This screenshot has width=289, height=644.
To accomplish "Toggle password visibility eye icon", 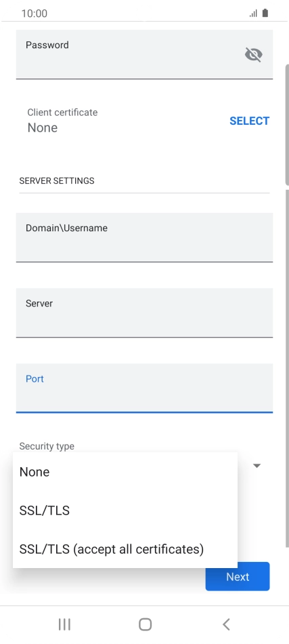I will pos(253,54).
